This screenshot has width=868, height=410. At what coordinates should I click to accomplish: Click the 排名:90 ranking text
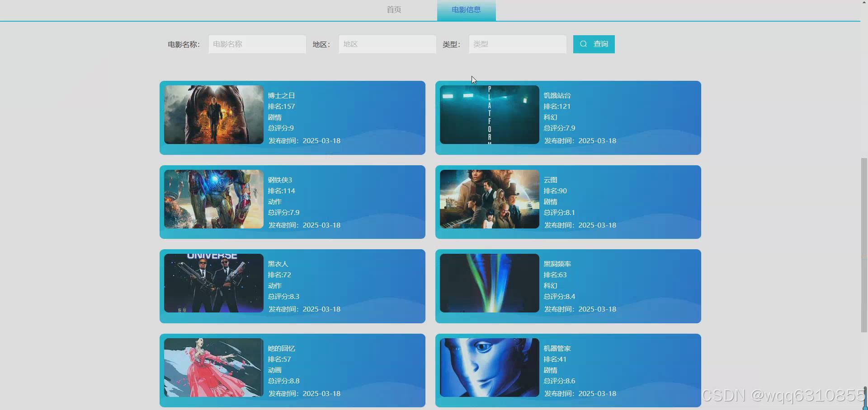point(555,191)
